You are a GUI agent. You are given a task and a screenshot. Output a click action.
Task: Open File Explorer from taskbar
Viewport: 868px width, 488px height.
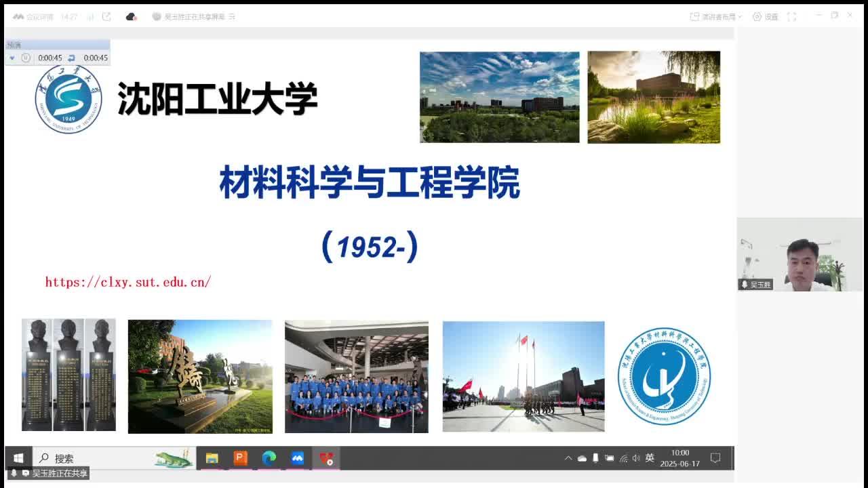click(x=212, y=458)
